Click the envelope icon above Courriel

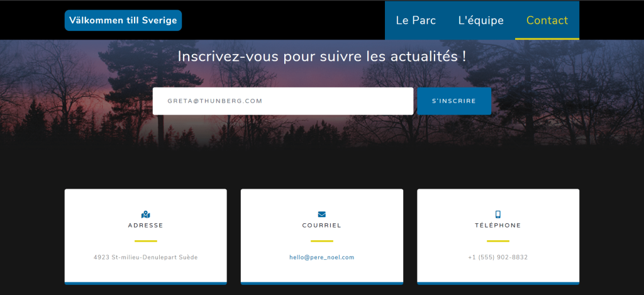(x=321, y=214)
